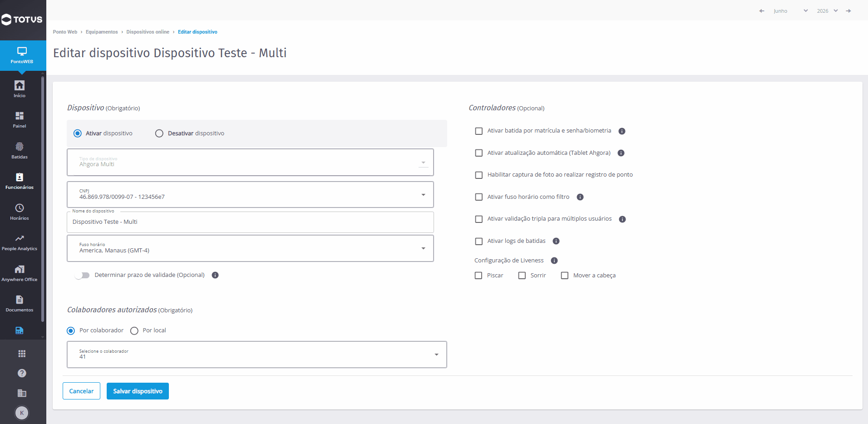
Task: Open the company building icon
Action: point(22,393)
